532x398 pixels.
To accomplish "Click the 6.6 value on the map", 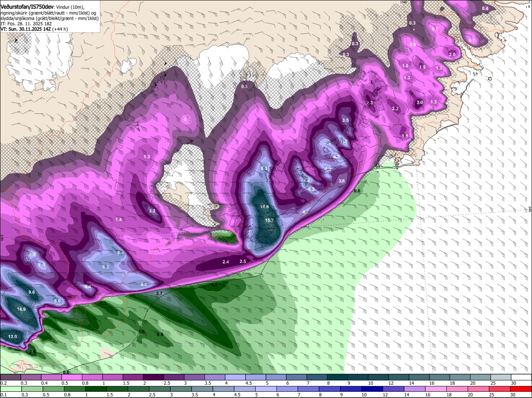I will [57, 301].
